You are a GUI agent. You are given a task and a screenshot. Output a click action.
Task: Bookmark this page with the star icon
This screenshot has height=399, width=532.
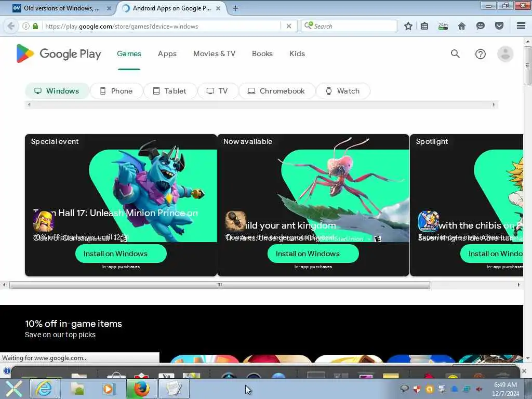[408, 26]
